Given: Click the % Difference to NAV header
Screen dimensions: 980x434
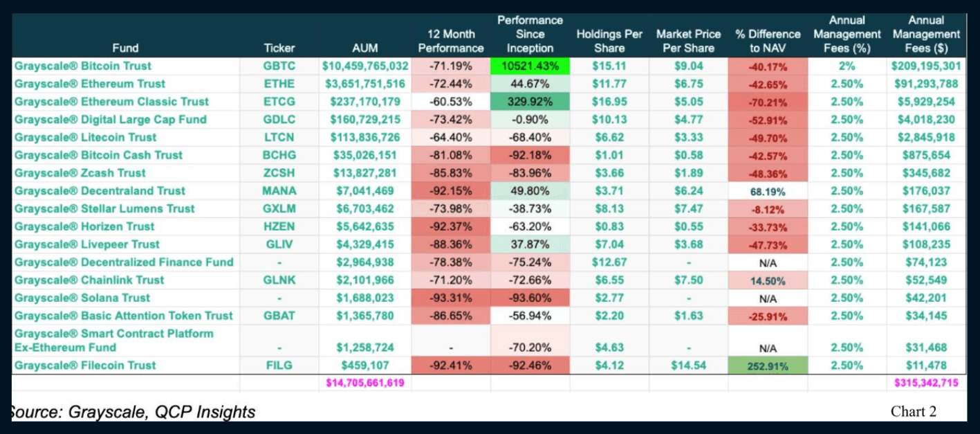Looking at the screenshot, I should (x=768, y=42).
